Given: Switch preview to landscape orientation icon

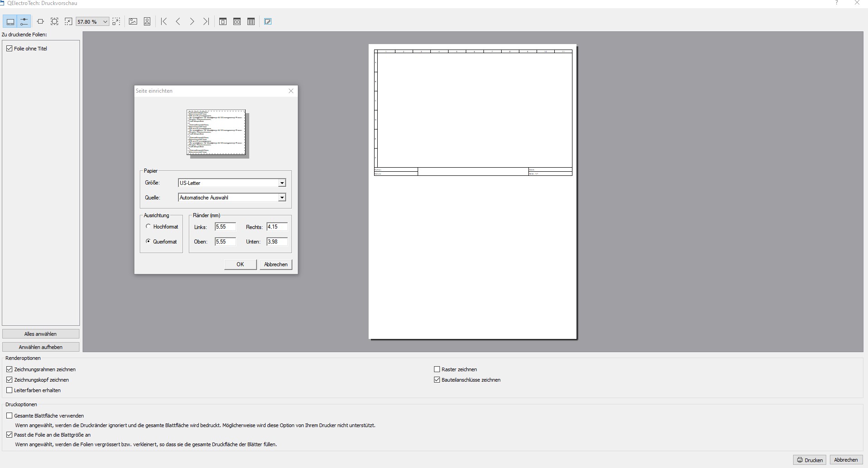Looking at the screenshot, I should [133, 21].
